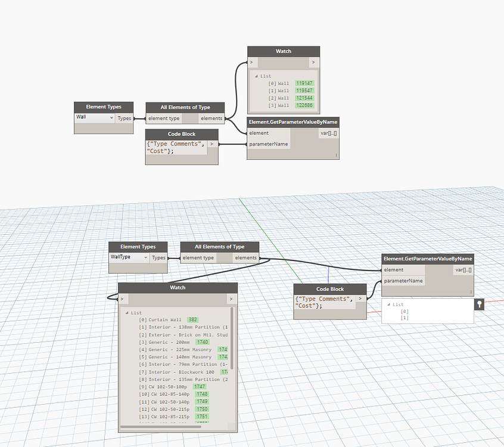Select the lower Watch node by its header
The width and height of the screenshot is (504, 447).
coord(178,287)
